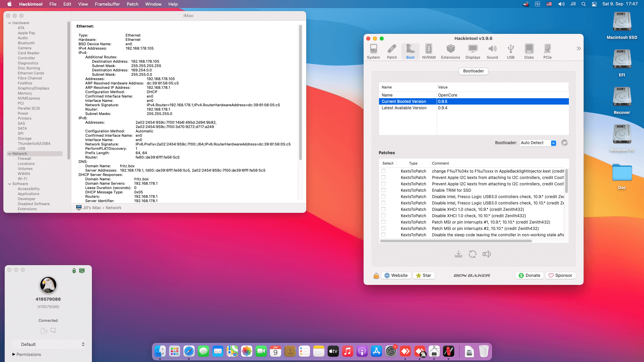The width and height of the screenshot is (644, 362).
Task: Select the Latest Available Version row
Action: [474, 108]
